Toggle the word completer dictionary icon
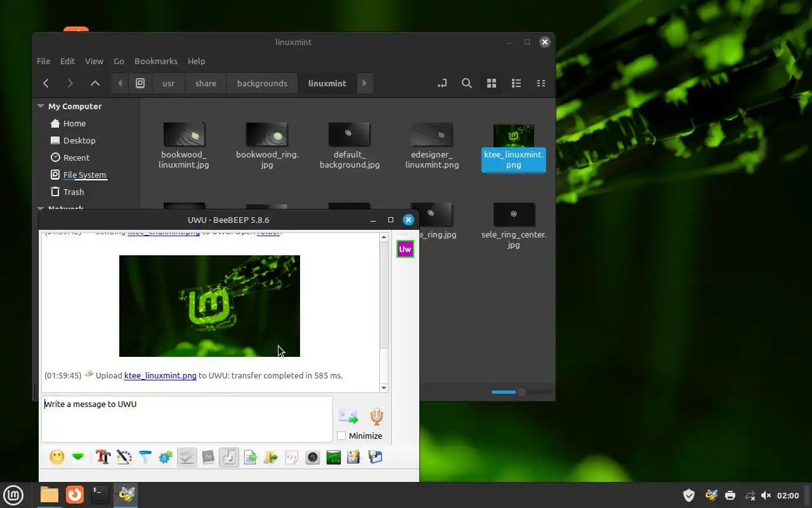 pyautogui.click(x=208, y=457)
